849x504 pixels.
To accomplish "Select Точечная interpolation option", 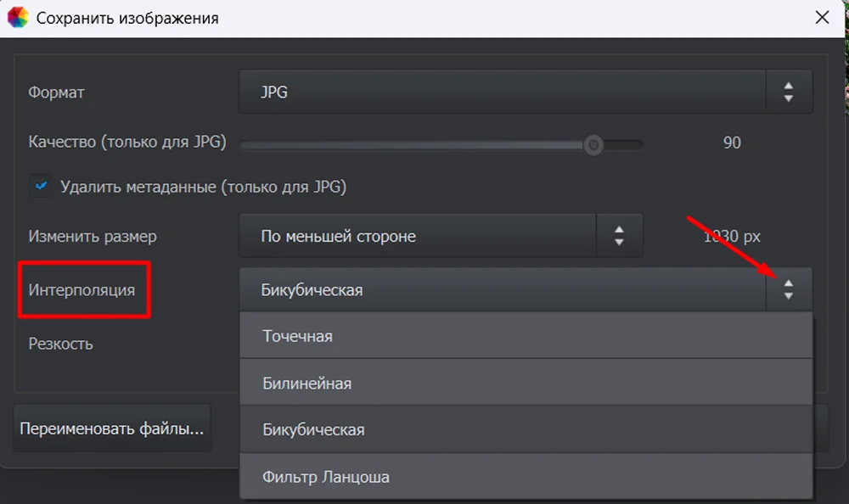I will pyautogui.click(x=526, y=336).
